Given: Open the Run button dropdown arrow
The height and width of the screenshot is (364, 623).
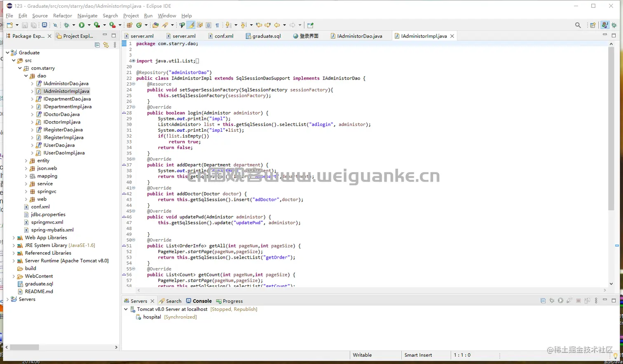Looking at the screenshot, I should 89,25.
